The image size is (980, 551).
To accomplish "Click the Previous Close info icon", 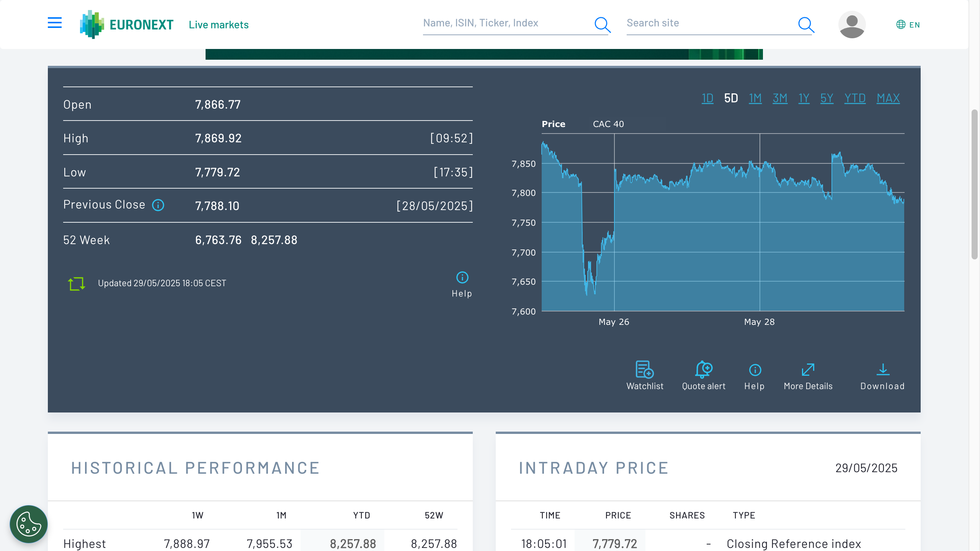I will click(x=158, y=205).
